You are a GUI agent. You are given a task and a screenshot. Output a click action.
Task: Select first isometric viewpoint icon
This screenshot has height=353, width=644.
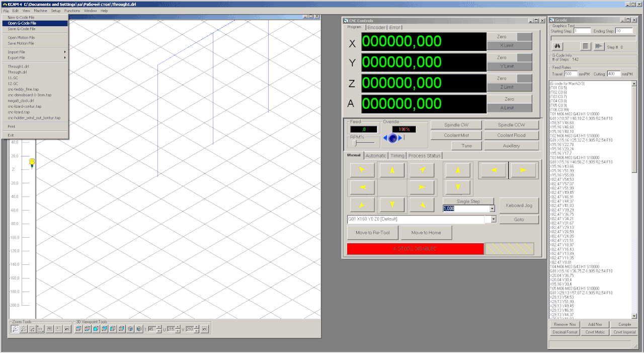click(130, 329)
